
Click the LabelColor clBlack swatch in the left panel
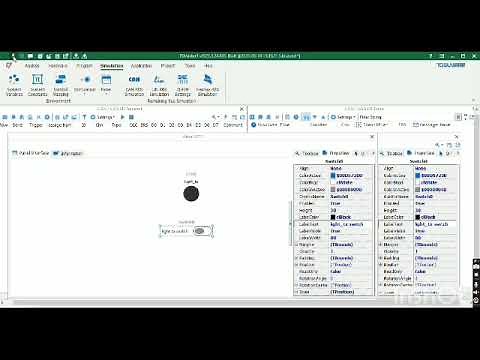coord(333,217)
